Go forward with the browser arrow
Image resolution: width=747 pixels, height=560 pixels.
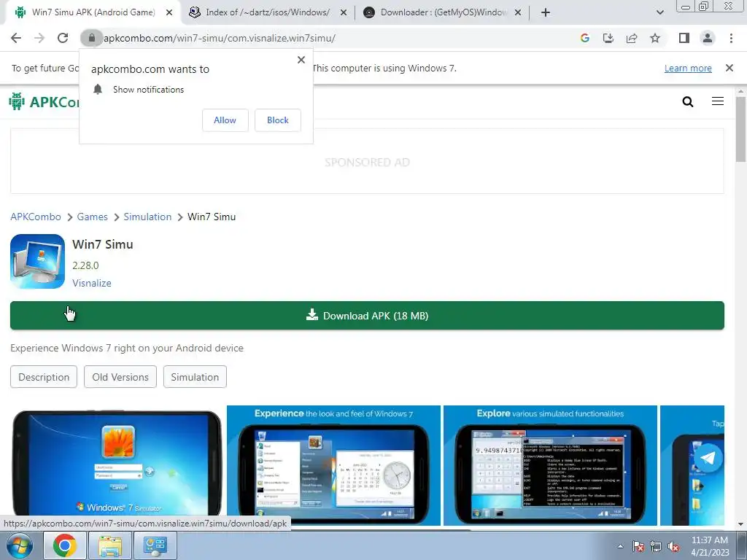(x=39, y=38)
